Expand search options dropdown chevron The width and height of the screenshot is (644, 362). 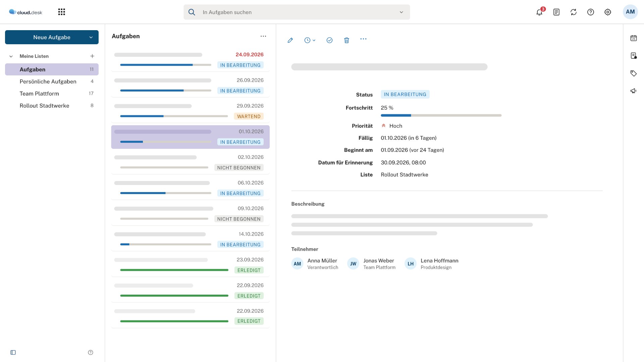401,12
